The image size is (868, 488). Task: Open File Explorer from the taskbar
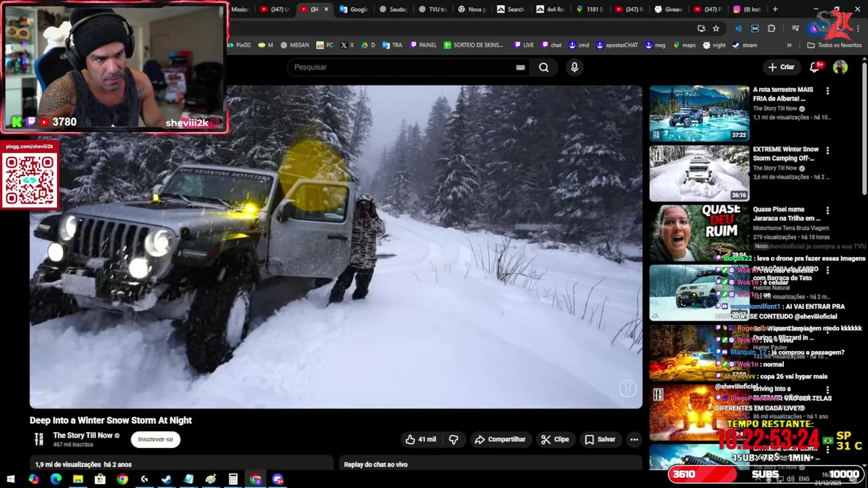78,479
